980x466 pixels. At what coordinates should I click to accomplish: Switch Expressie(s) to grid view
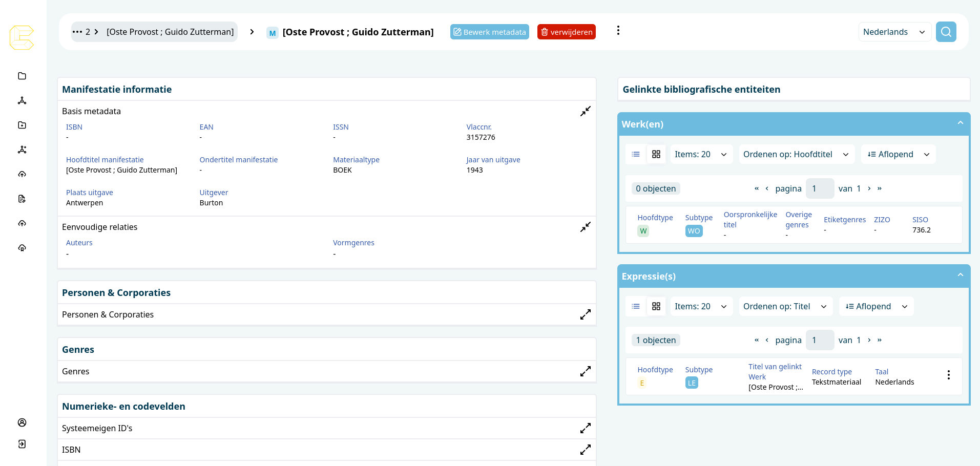[656, 306]
